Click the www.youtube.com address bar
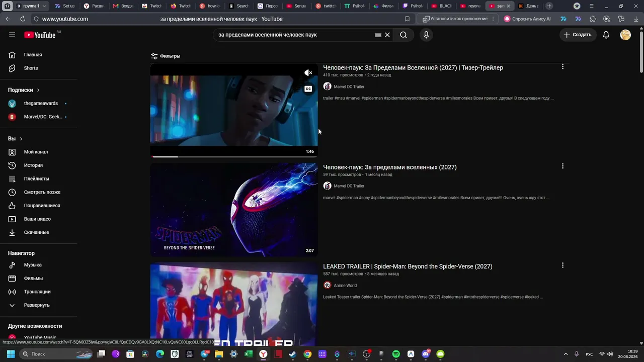Screen dimensions: 644x362 (65, 19)
